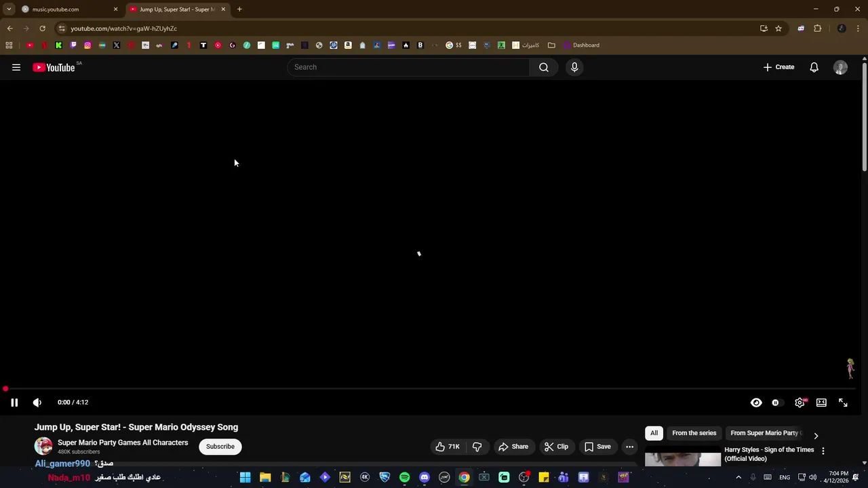This screenshot has width=868, height=488.
Task: Open a new browser tab
Action: click(239, 9)
